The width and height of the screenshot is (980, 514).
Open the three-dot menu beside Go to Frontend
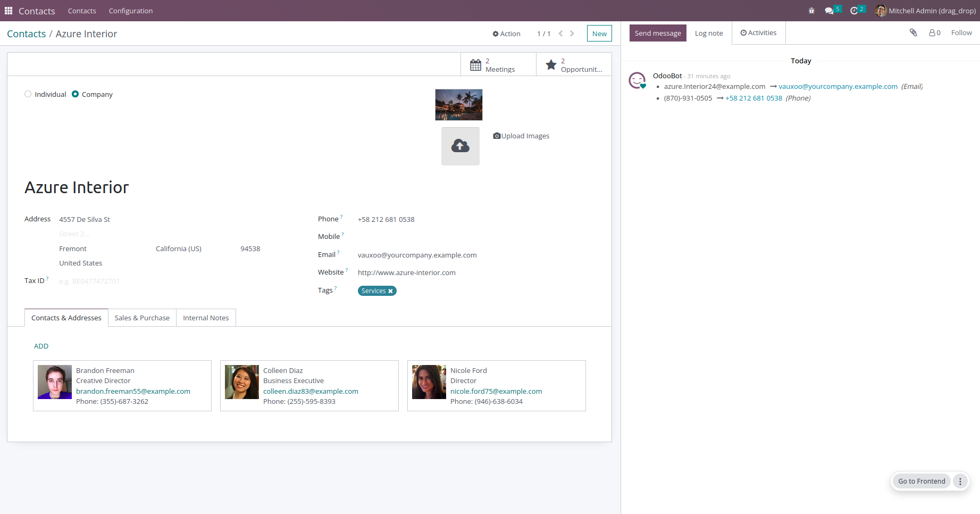click(x=960, y=481)
